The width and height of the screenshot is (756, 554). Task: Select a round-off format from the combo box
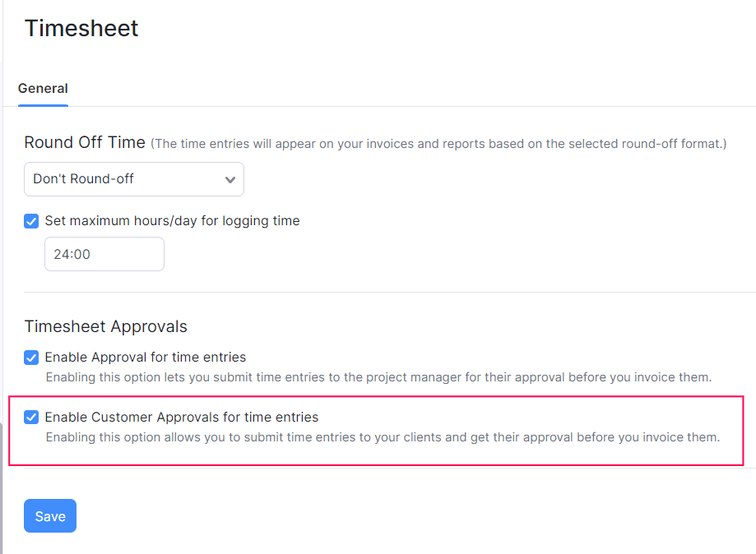(x=134, y=179)
